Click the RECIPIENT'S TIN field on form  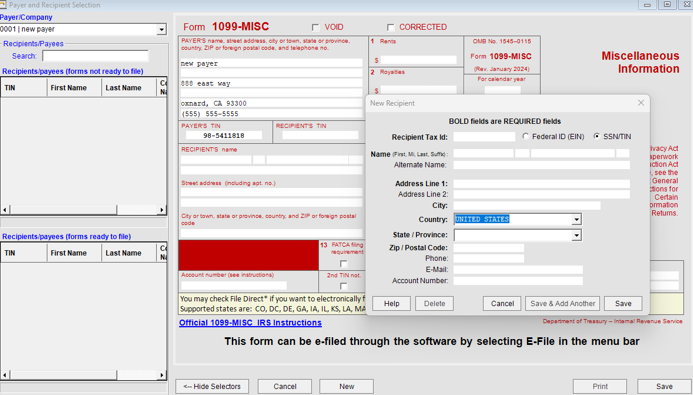click(x=320, y=135)
